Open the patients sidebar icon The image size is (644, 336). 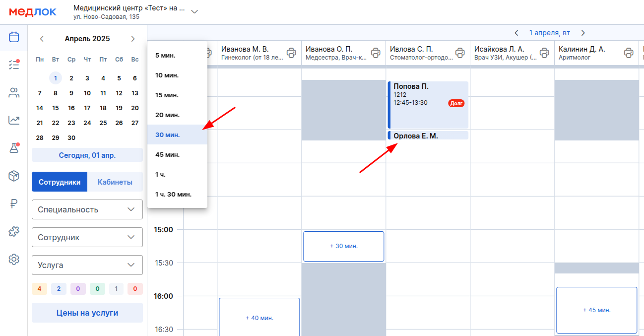click(14, 92)
